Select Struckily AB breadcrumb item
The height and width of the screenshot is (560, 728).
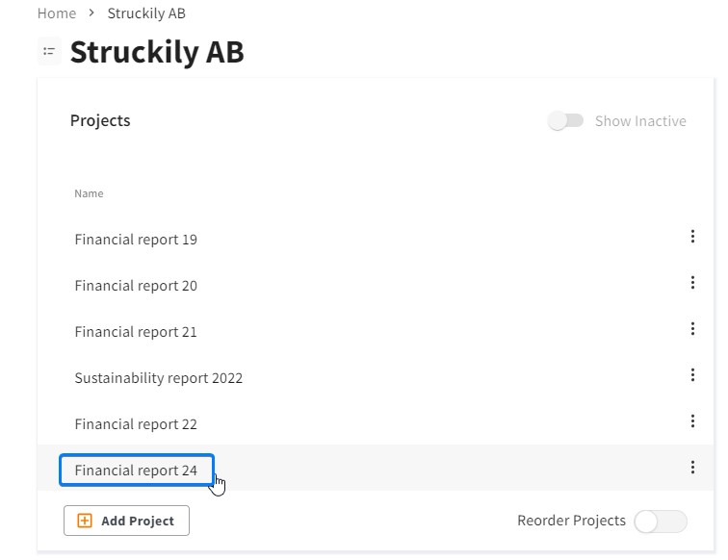click(x=146, y=13)
